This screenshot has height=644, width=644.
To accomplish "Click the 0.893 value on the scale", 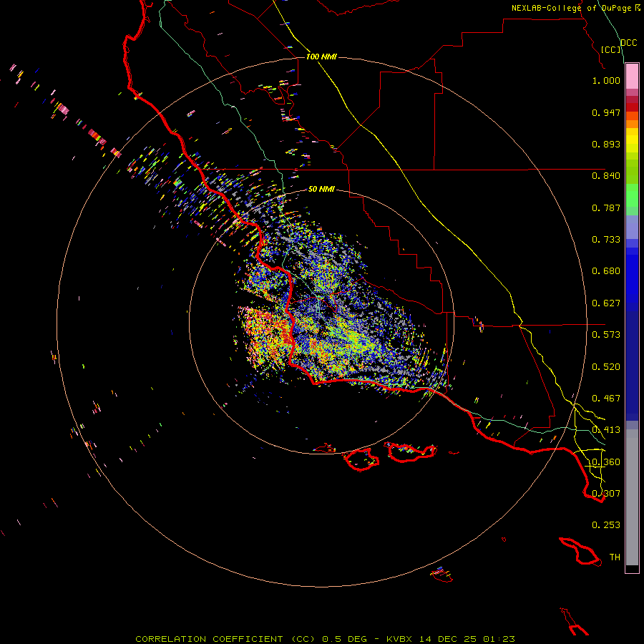I will point(606,144).
